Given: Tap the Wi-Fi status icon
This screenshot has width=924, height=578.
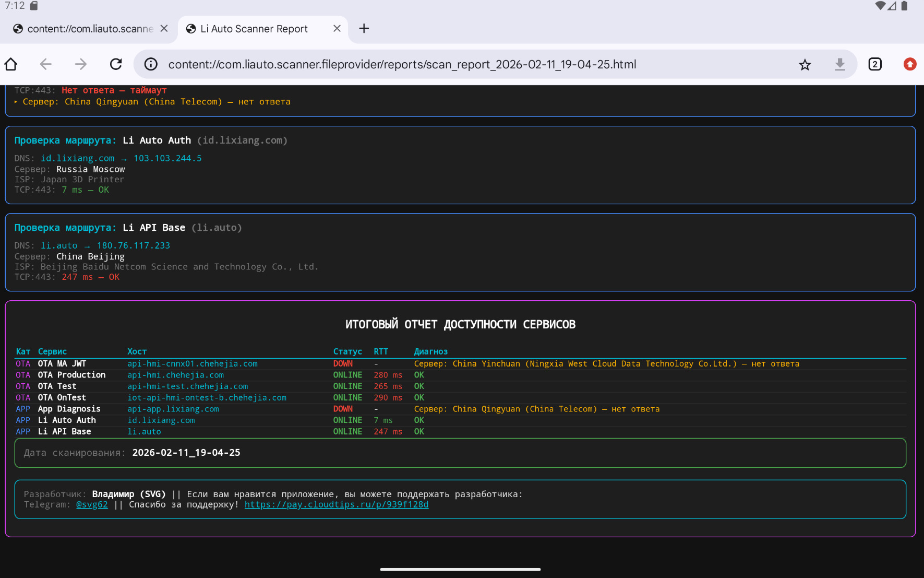Looking at the screenshot, I should (x=881, y=6).
